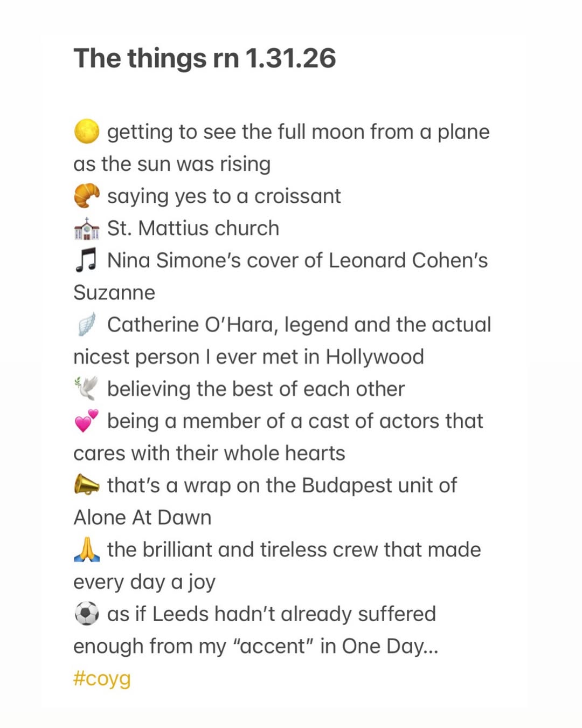Click the megaphone emoji
The width and height of the screenshot is (582, 728).
pyautogui.click(x=86, y=485)
